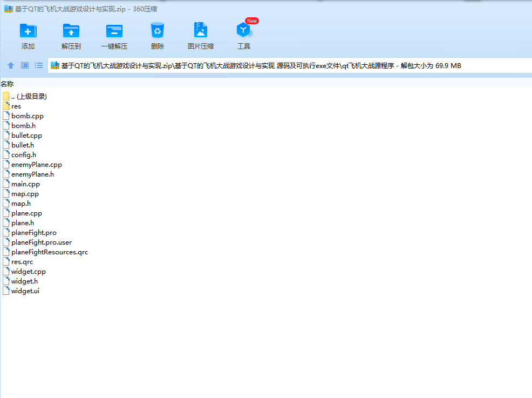Click the archive path address field
The image size is (532, 398).
[290, 65]
